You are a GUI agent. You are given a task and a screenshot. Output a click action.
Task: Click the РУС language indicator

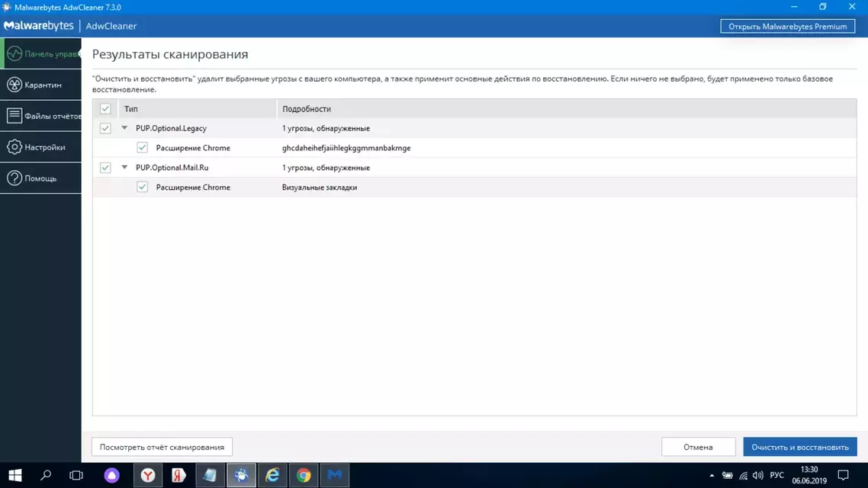point(777,475)
